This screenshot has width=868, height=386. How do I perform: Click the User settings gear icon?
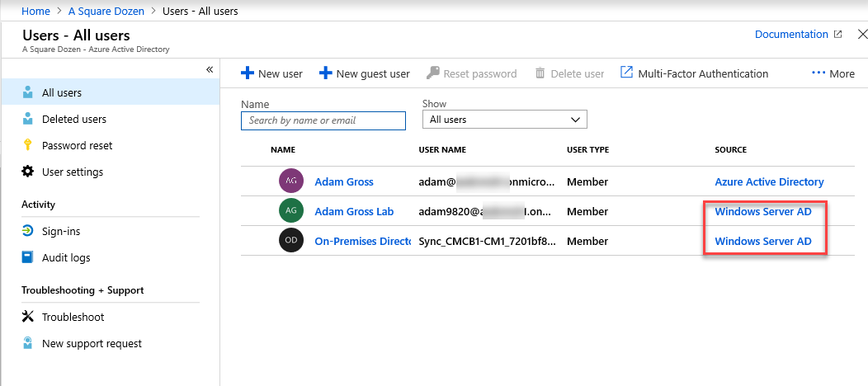(x=28, y=172)
